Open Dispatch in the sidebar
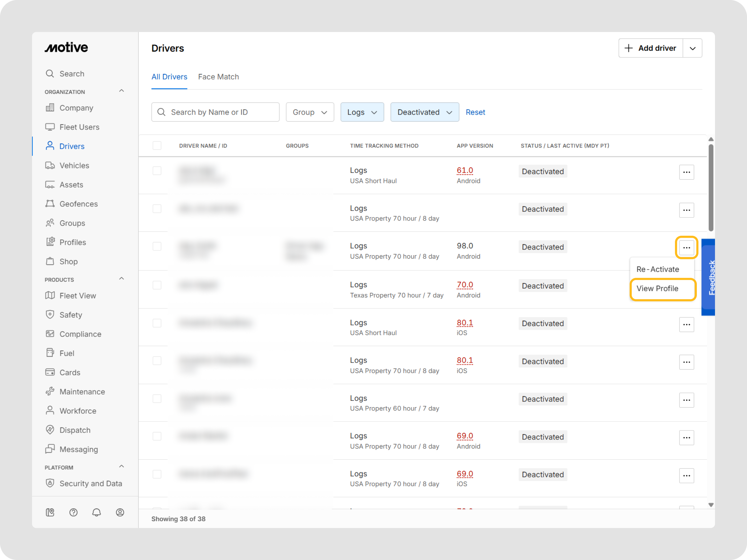 pyautogui.click(x=75, y=430)
